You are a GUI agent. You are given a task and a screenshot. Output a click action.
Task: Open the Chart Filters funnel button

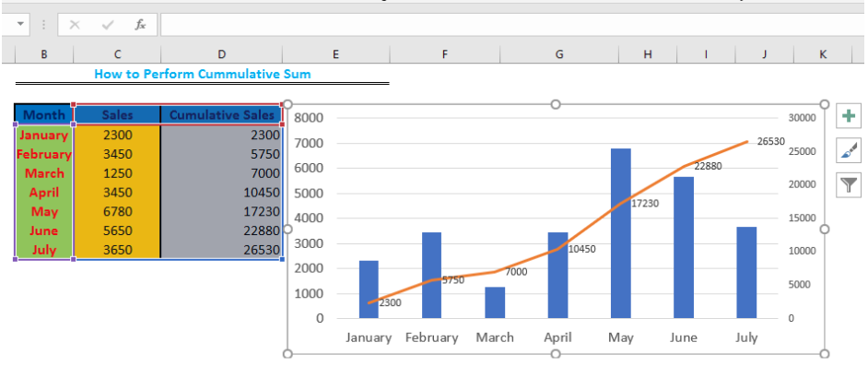pos(848,185)
